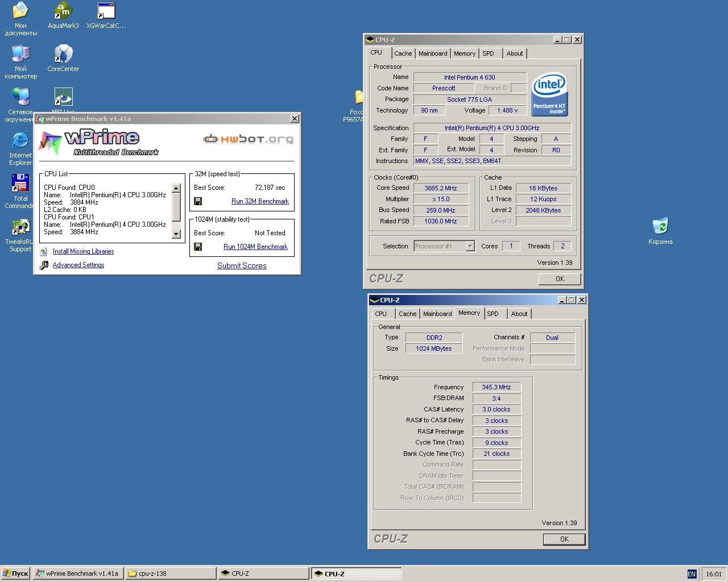Image resolution: width=728 pixels, height=582 pixels.
Task: Click the Install Missing Libraries icon
Action: pyautogui.click(x=44, y=251)
